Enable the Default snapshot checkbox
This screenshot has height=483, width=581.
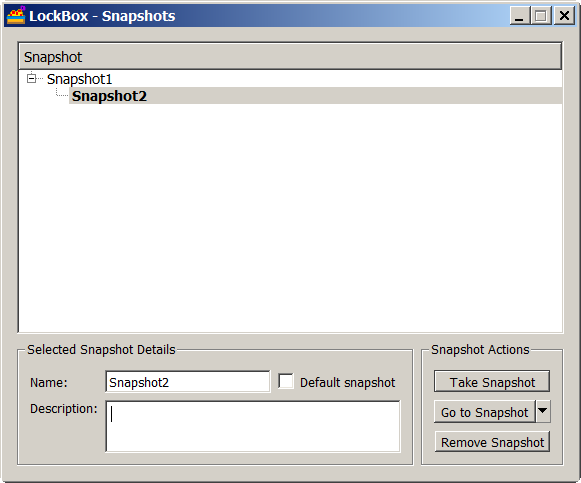[x=286, y=382]
